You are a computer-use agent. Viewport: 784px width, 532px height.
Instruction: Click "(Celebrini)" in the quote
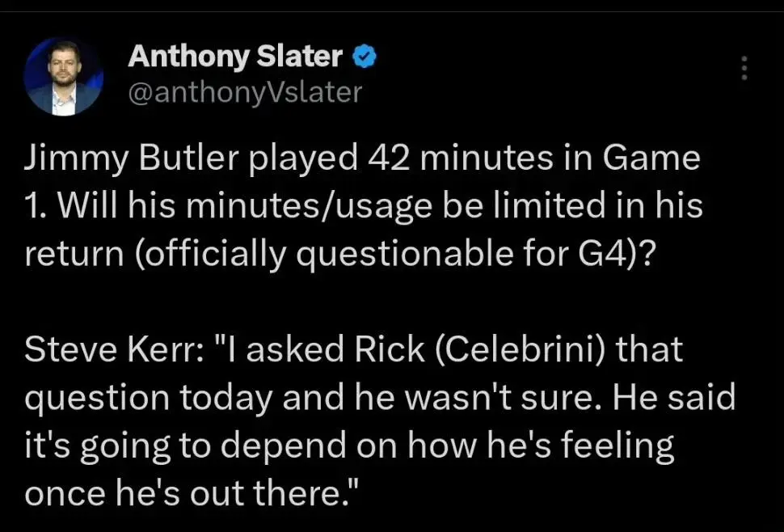[520, 351]
